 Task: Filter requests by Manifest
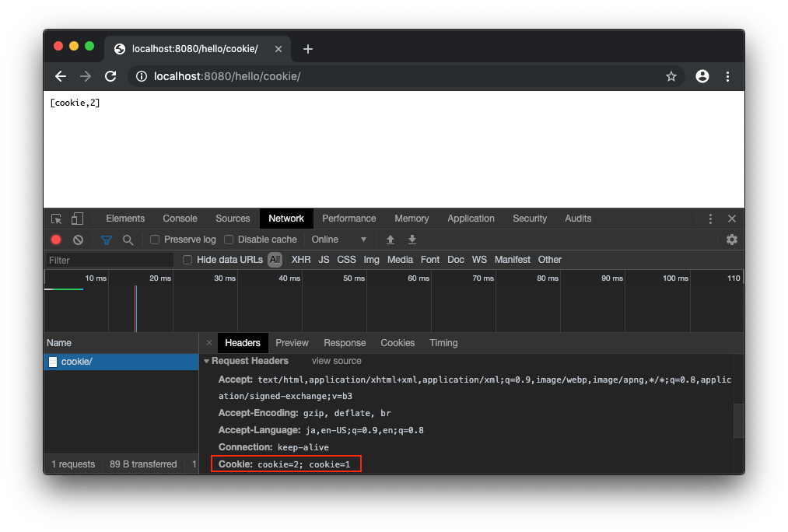(x=512, y=260)
